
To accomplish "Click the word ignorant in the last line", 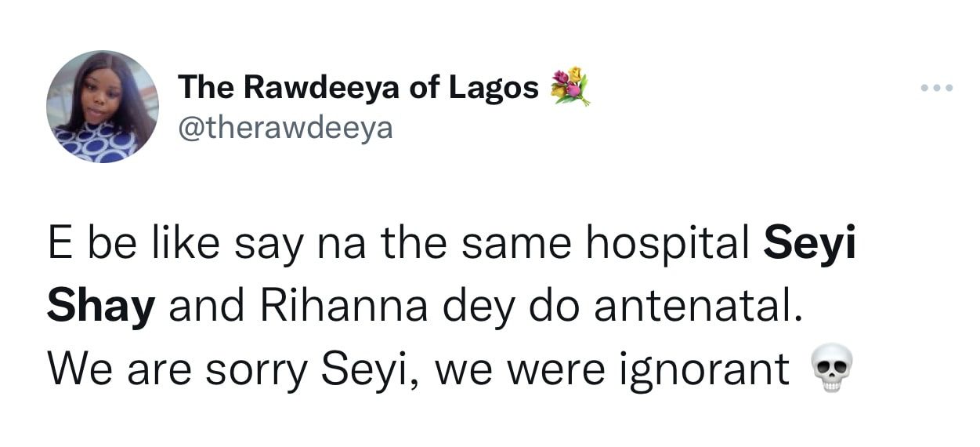I will 704,369.
